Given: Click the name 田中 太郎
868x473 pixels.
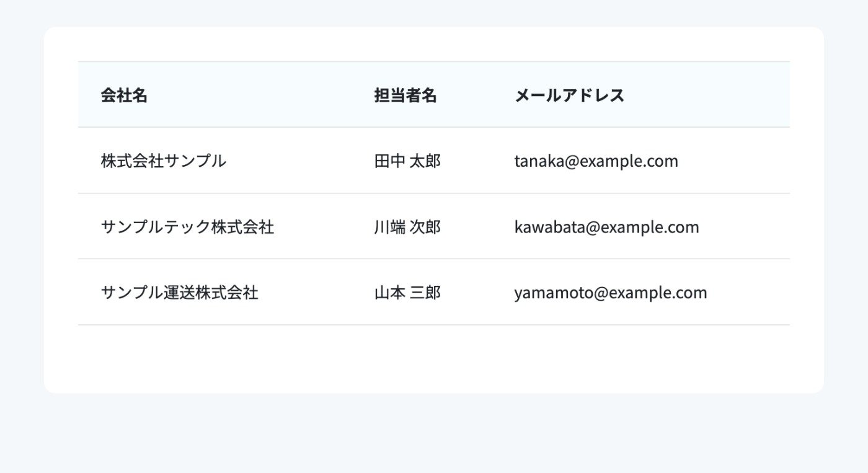Looking at the screenshot, I should [x=407, y=161].
